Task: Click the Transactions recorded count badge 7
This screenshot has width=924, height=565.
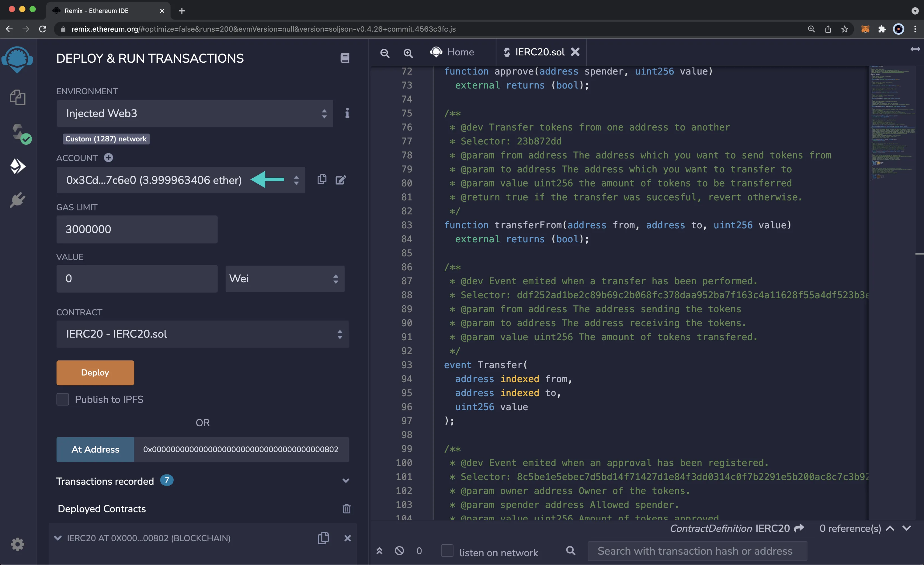Action: tap(167, 480)
